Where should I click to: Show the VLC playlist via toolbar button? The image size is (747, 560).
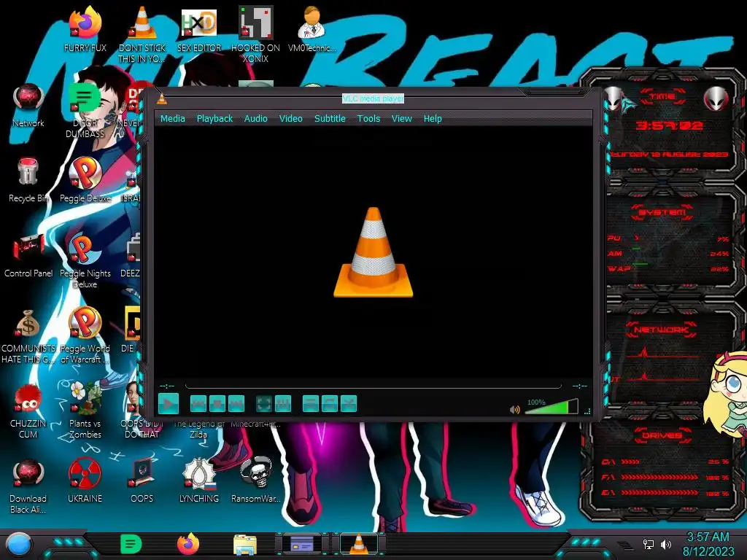click(x=311, y=404)
